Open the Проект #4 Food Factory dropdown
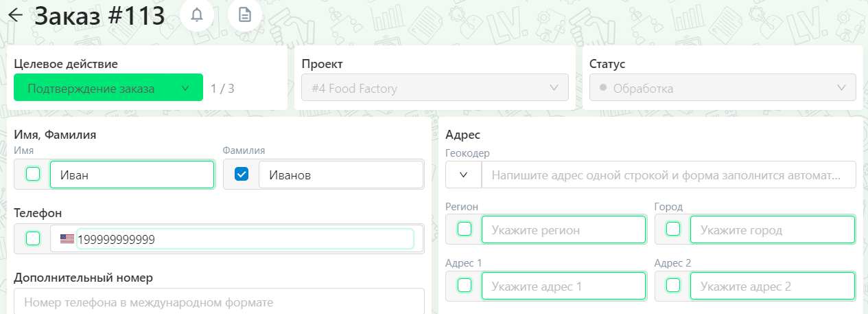Viewport: 868px width, 314px height. click(x=435, y=88)
